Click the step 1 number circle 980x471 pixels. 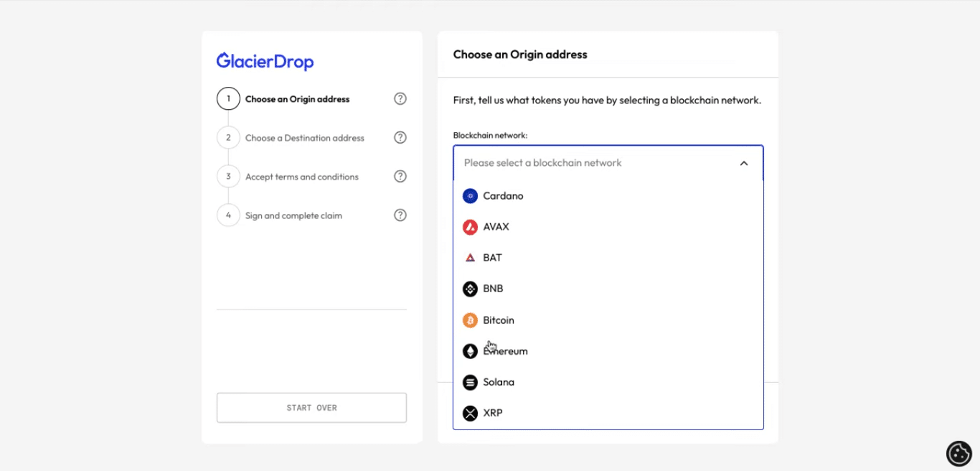click(x=228, y=99)
